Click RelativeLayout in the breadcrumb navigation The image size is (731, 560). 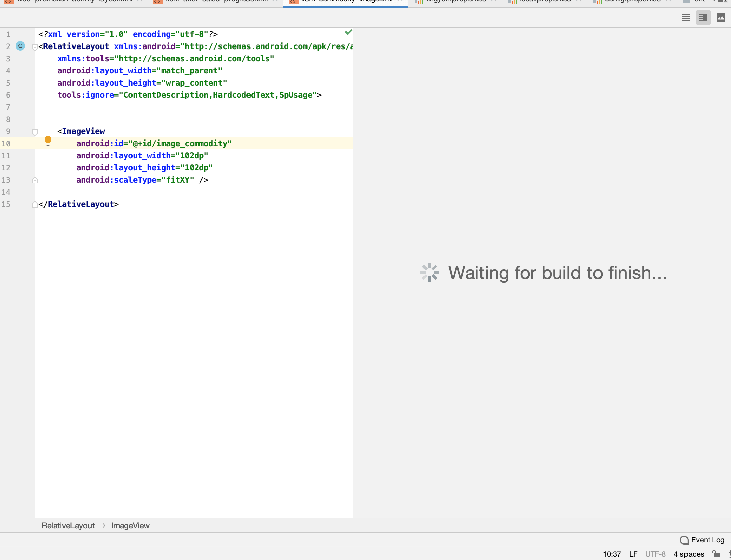[68, 526]
